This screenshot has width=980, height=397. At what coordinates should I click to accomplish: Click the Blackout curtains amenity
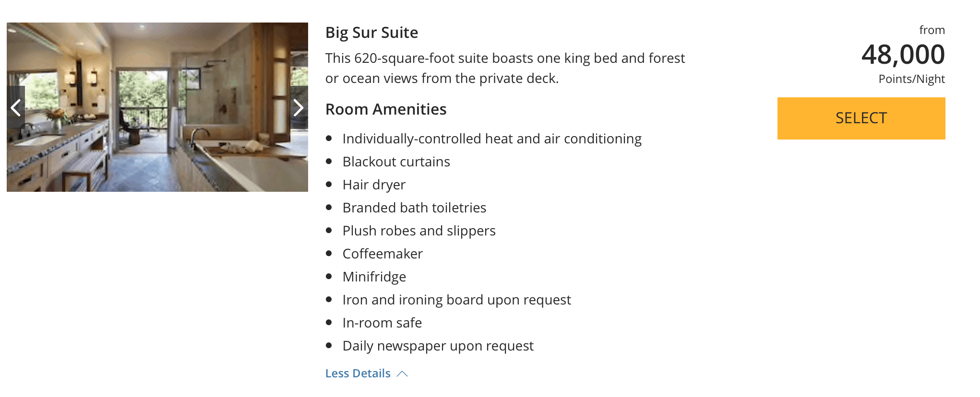[x=396, y=162]
